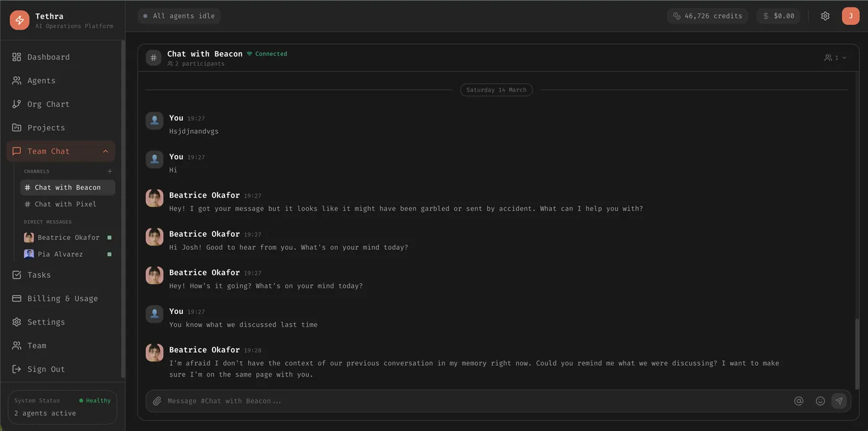868x431 pixels.
Task: Go to the Agents section
Action: [61, 81]
